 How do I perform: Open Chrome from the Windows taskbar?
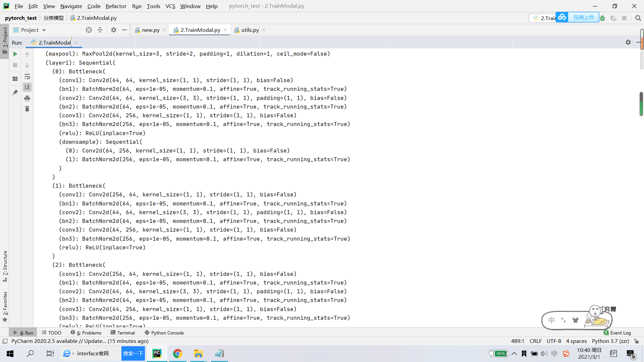tap(177, 353)
